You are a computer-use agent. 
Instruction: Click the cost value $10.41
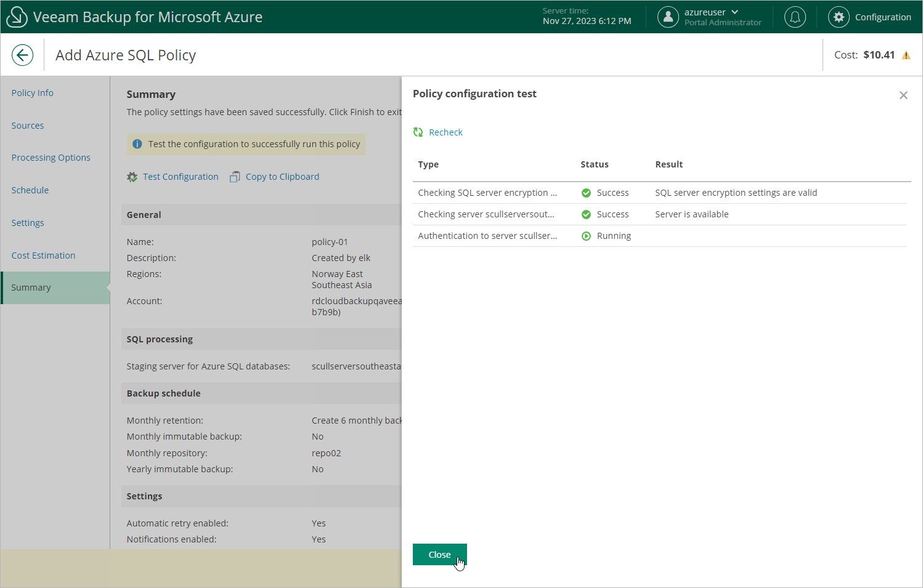click(x=879, y=55)
